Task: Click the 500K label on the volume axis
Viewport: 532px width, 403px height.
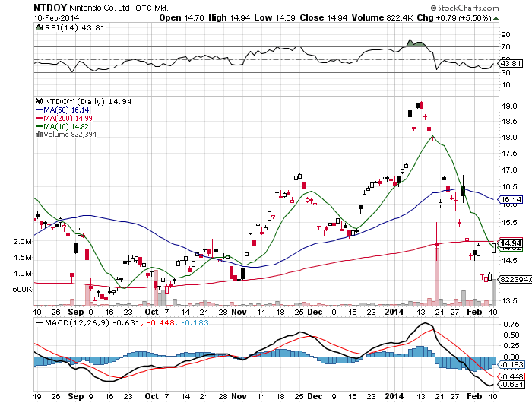Action: point(22,290)
